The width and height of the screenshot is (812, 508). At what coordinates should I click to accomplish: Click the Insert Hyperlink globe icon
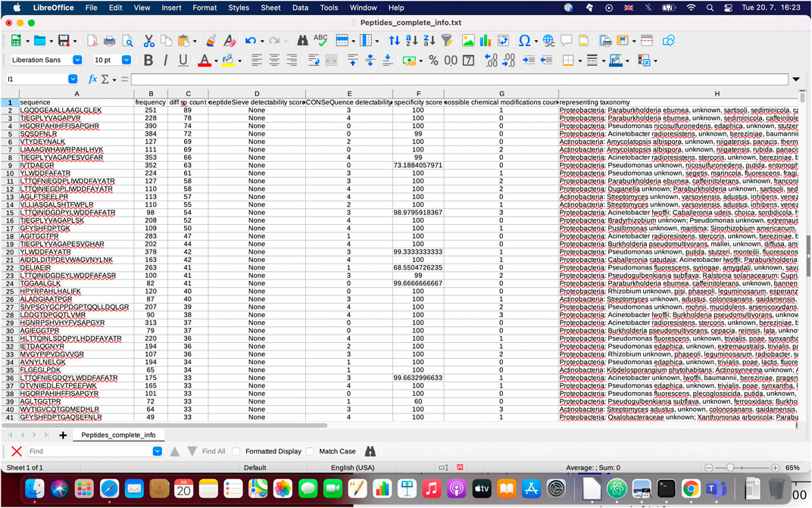point(548,41)
